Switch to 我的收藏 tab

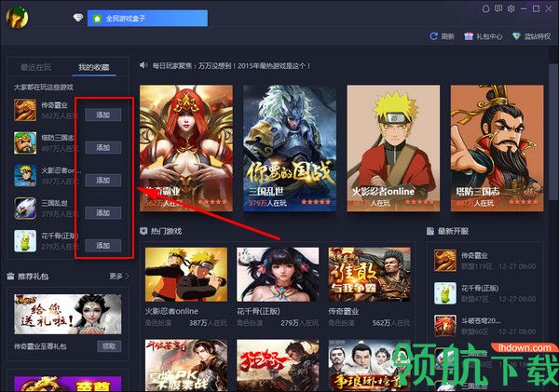(x=94, y=67)
